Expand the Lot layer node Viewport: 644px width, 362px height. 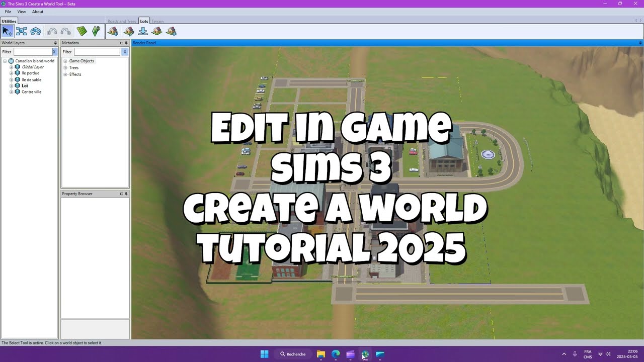point(11,85)
